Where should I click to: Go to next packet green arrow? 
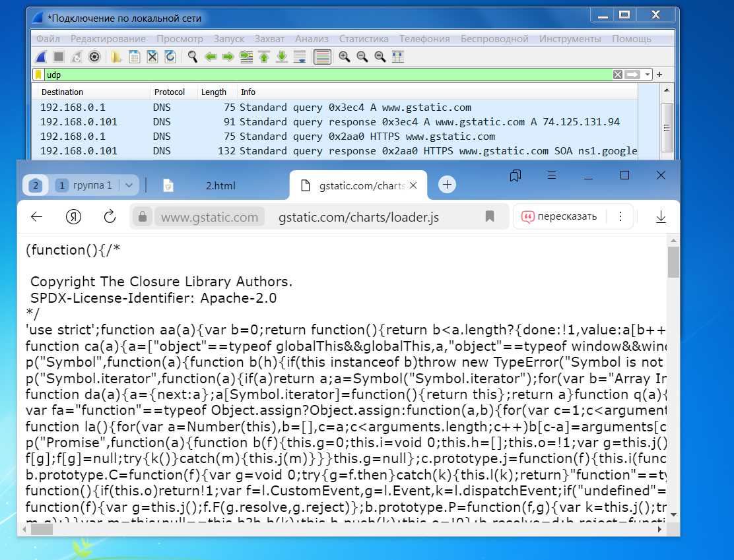[x=228, y=57]
